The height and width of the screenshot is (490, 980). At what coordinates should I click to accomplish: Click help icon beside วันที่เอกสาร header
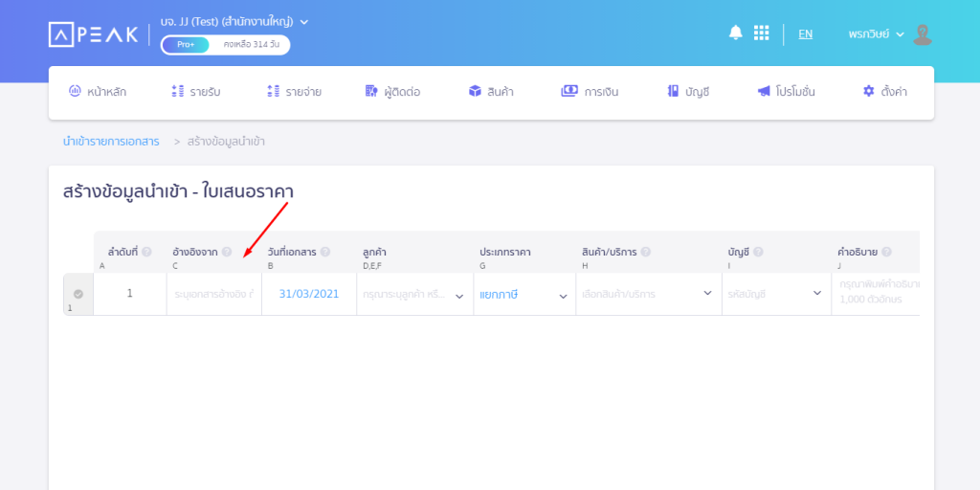[325, 252]
